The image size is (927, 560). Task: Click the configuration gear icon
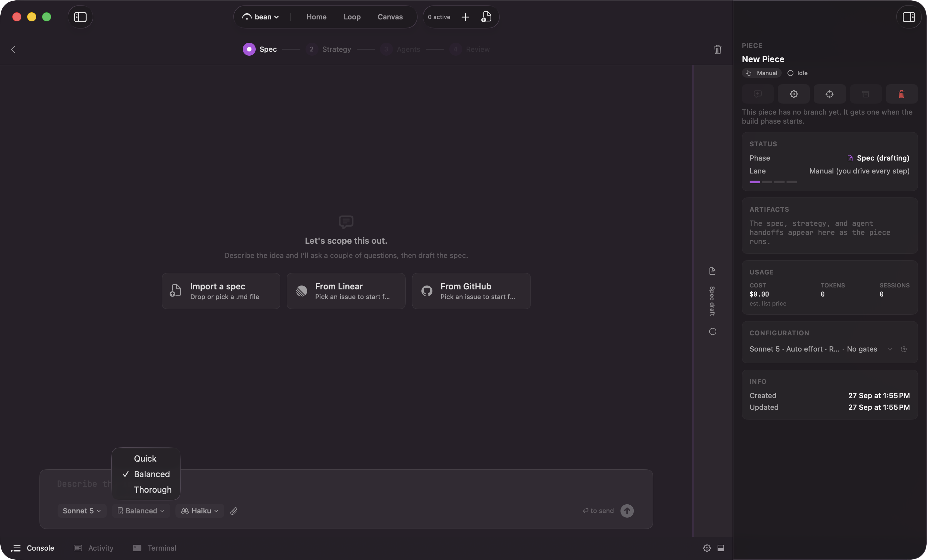(903, 349)
